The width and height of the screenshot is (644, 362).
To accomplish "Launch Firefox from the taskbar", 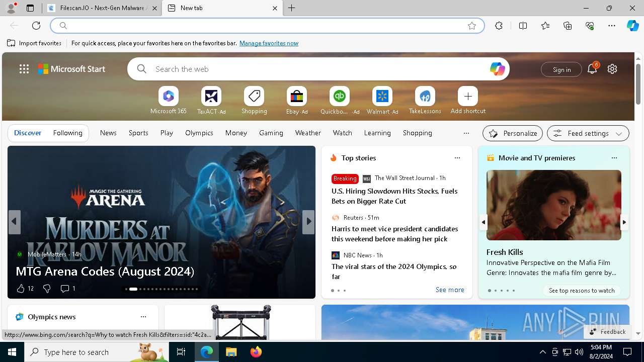I will coord(256,352).
